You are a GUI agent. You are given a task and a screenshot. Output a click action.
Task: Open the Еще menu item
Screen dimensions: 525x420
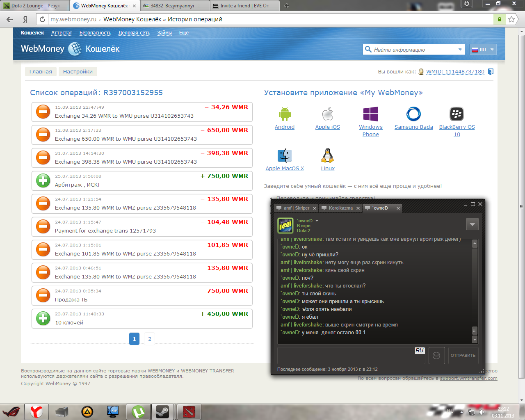[184, 33]
